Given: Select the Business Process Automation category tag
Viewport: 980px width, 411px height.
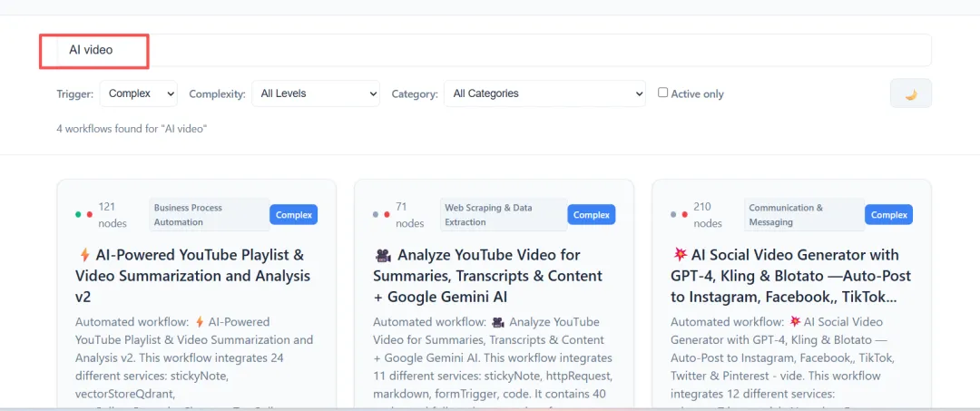Looking at the screenshot, I should (x=209, y=215).
